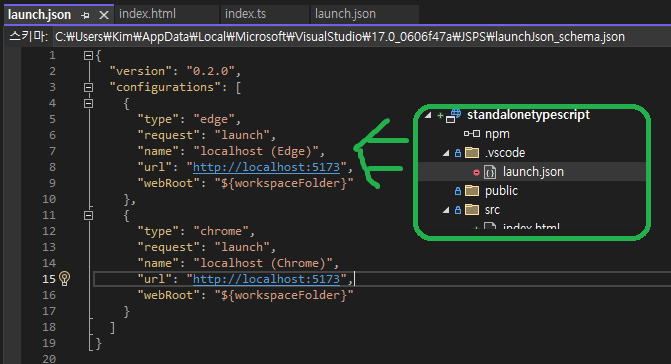
Task: Pin the active launch.json tab
Action: pos(85,15)
